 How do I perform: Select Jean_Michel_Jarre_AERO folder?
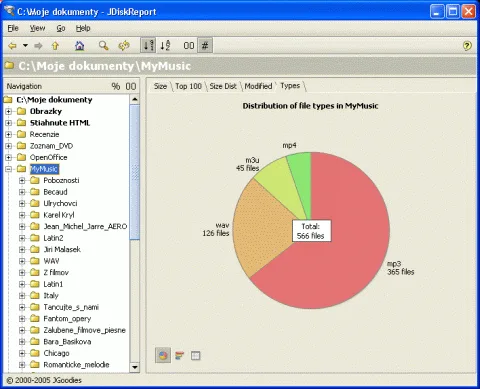85,227
